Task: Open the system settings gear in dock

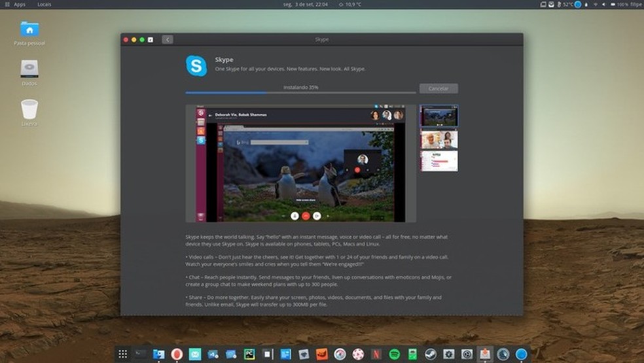Action: point(448,354)
